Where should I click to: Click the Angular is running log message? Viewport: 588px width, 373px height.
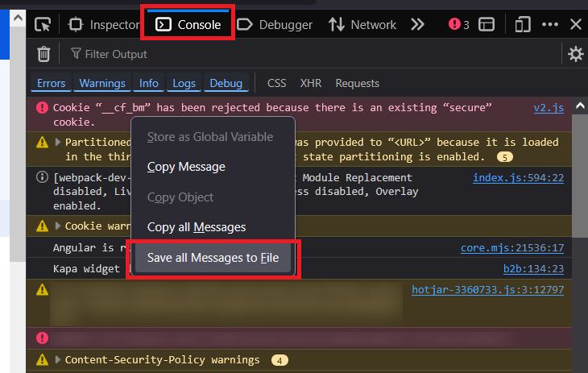(x=89, y=247)
